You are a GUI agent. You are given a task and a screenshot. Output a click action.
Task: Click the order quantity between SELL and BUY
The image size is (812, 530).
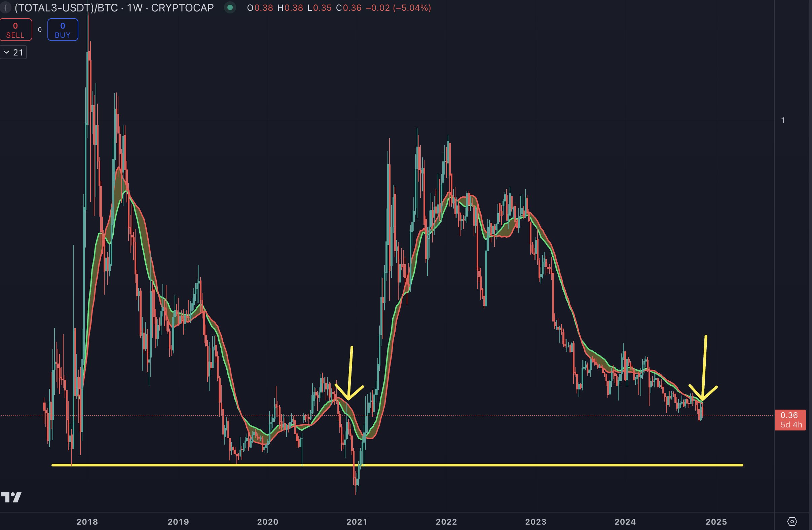click(40, 30)
